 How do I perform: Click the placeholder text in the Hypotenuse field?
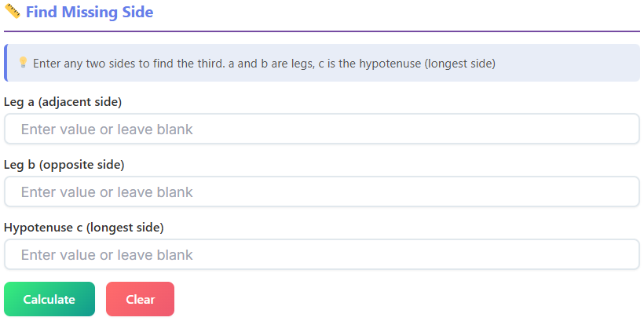tap(107, 255)
